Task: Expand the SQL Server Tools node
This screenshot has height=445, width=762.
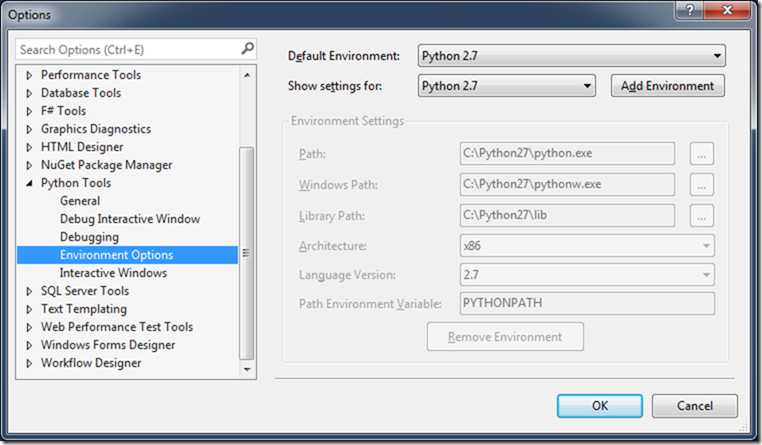Action: [29, 291]
